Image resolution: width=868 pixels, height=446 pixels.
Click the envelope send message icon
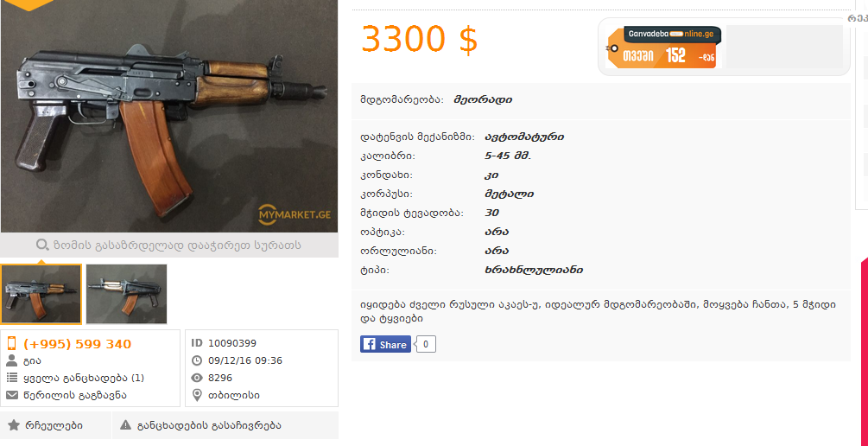11,395
